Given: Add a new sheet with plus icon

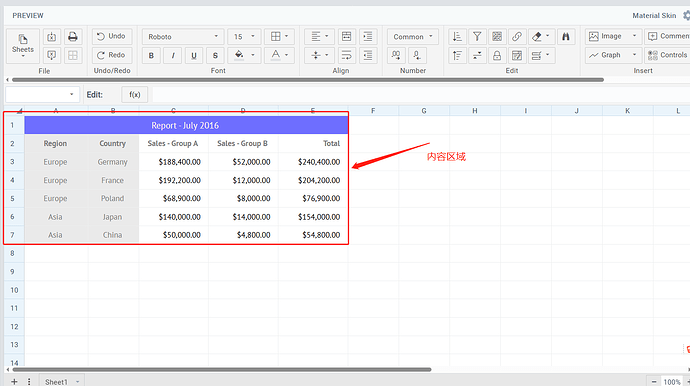Looking at the screenshot, I should point(14,381).
